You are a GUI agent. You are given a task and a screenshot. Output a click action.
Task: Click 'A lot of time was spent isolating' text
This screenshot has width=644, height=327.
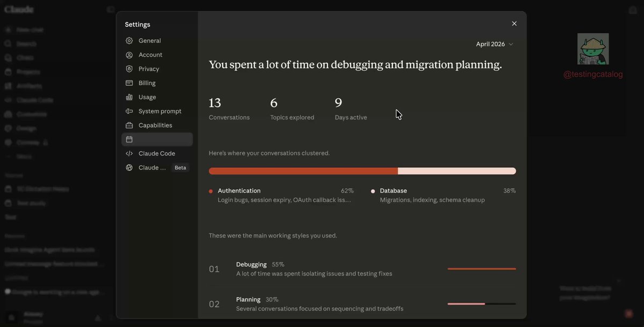(x=314, y=274)
